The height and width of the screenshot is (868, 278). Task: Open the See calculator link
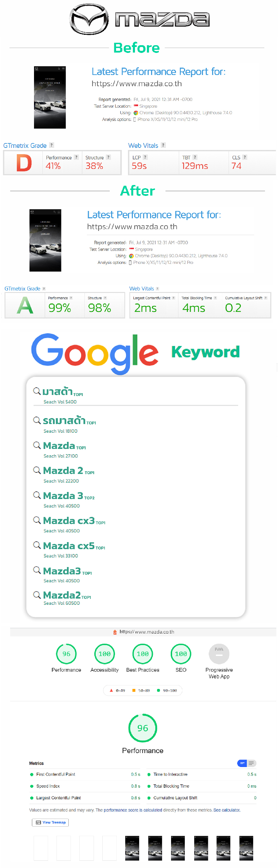(227, 810)
